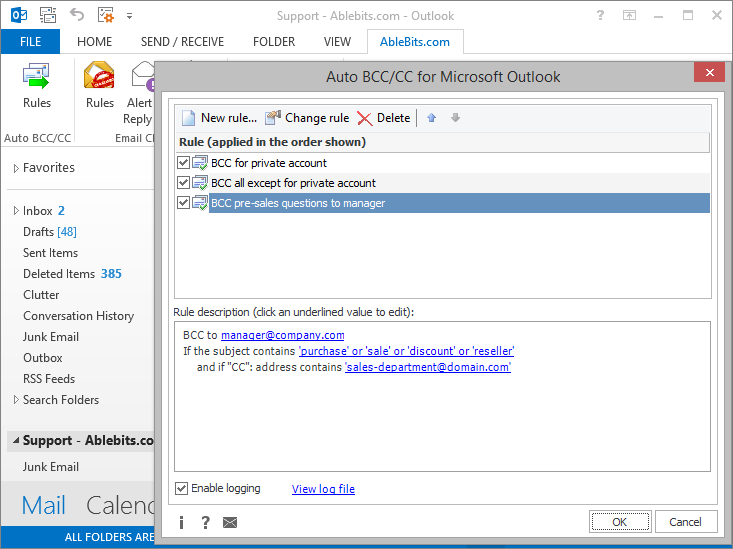Disable the Enable logging checkbox
The width and height of the screenshot is (733, 549).
(181, 489)
